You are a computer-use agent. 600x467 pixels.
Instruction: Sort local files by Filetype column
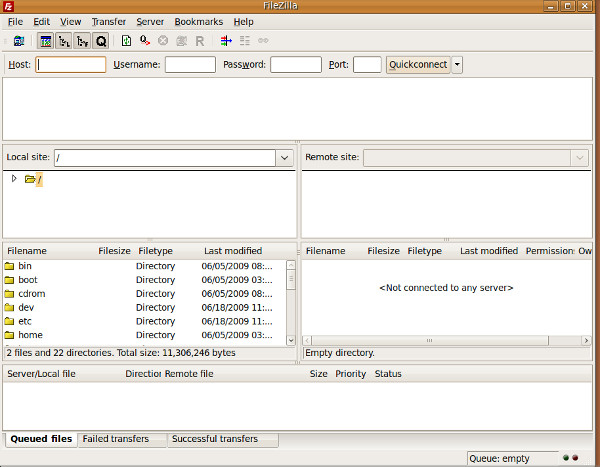pos(155,251)
